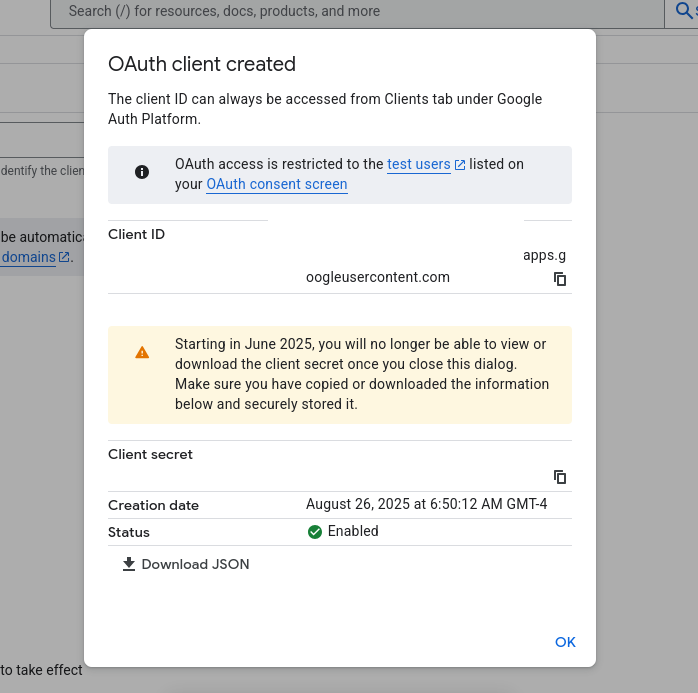Viewport: 698px width, 693px height.
Task: Click the green Enabled status checkmark
Action: click(x=315, y=531)
